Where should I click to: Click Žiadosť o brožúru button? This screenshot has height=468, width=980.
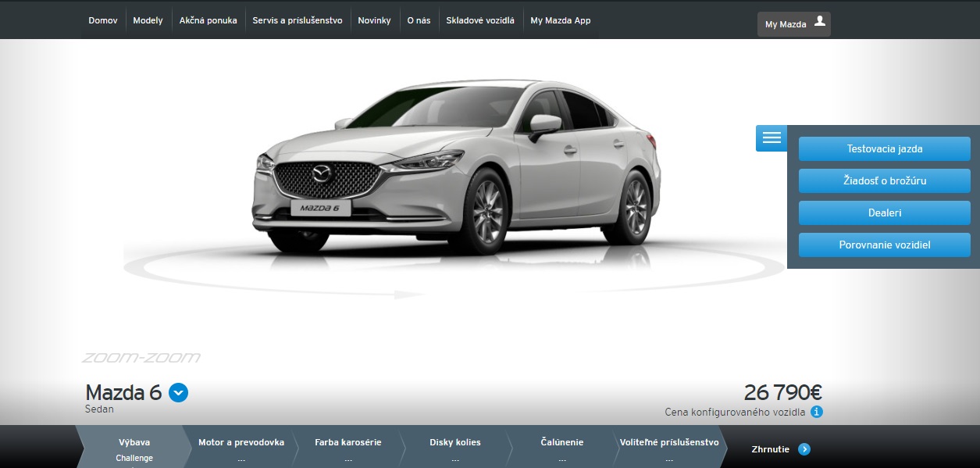[885, 180]
